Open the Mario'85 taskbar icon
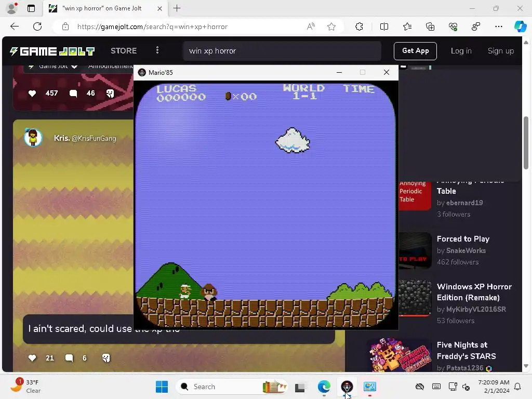532x399 pixels. (347, 387)
